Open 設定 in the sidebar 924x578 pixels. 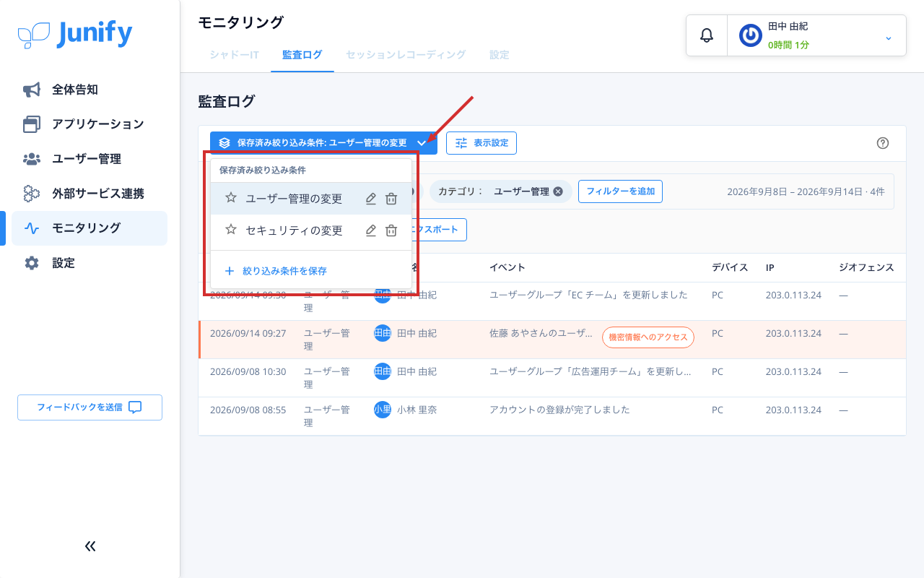[90, 263]
